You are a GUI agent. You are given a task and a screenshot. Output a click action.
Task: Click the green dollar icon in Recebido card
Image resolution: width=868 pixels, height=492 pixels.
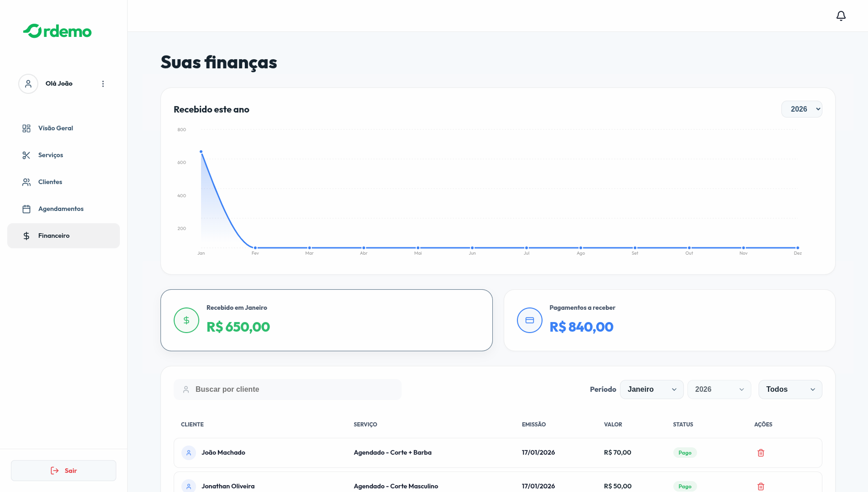[x=186, y=320]
